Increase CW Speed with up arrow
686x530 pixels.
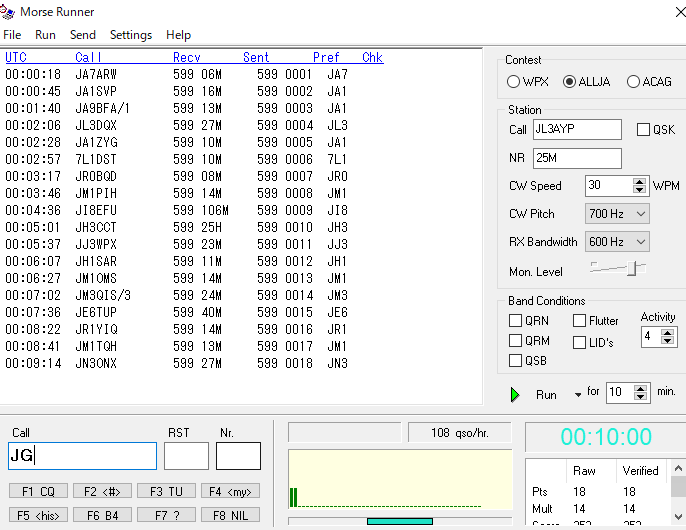639,182
